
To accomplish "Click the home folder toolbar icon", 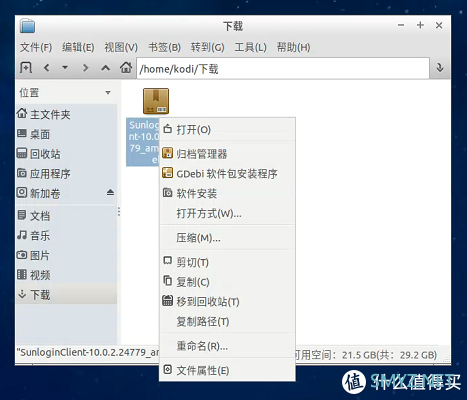I will [126, 68].
